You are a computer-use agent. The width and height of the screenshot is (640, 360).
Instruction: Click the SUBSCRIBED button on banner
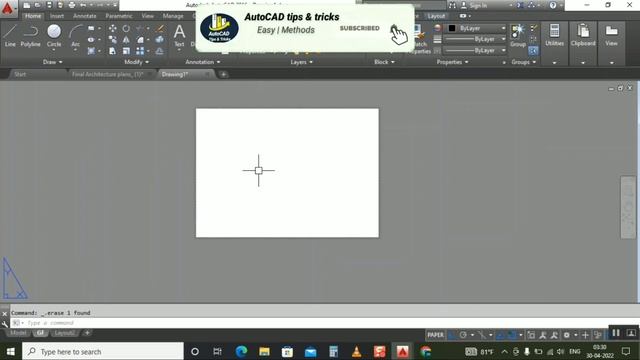360,28
